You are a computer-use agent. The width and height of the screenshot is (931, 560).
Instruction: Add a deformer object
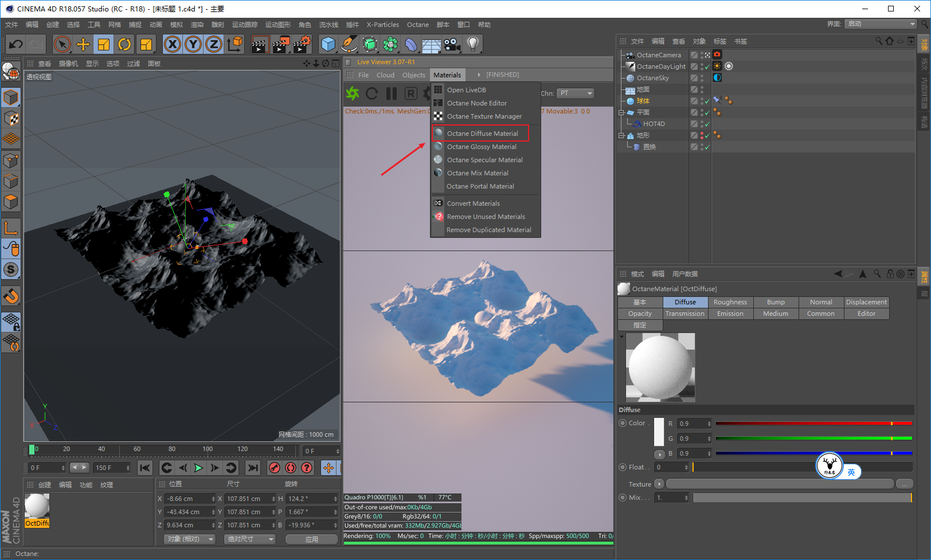410,44
